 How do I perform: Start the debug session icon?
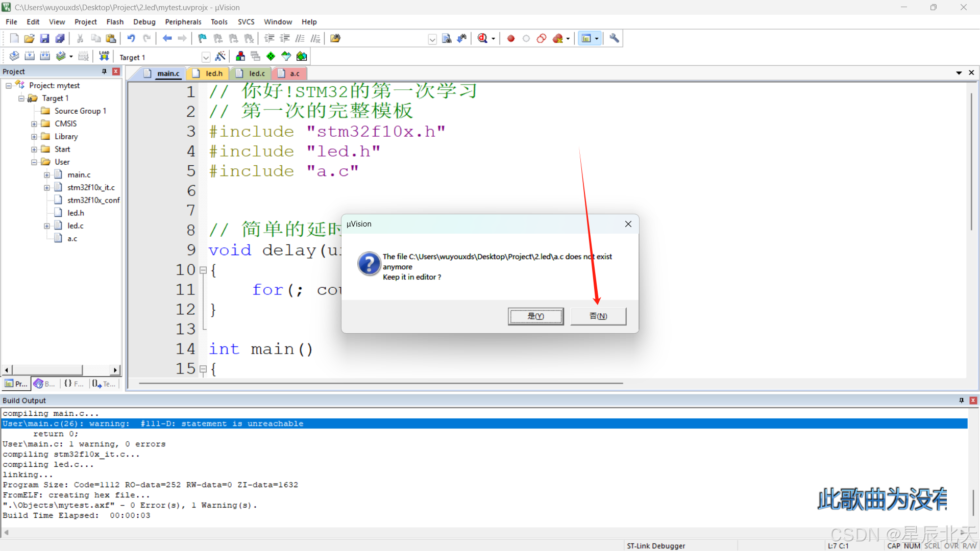pyautogui.click(x=482, y=38)
